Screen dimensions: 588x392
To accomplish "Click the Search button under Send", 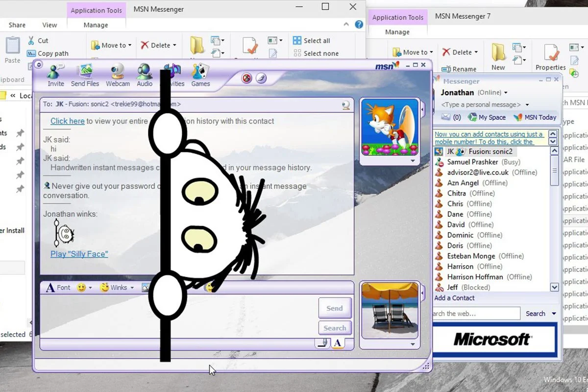I will coord(335,328).
